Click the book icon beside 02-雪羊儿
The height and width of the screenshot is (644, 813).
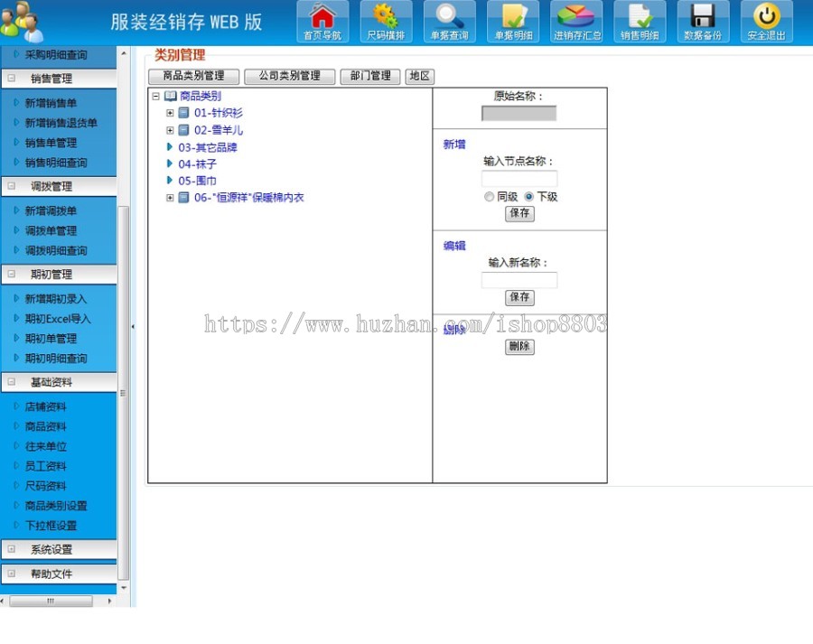coord(183,130)
